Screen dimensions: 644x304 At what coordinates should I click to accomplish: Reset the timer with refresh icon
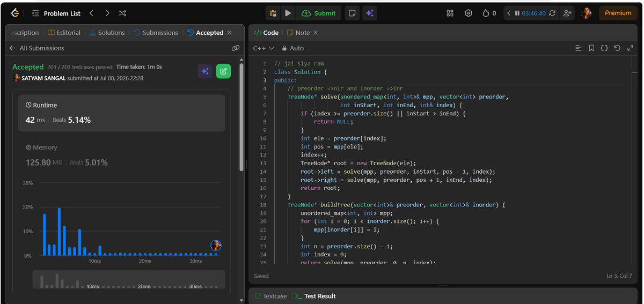tap(552, 13)
